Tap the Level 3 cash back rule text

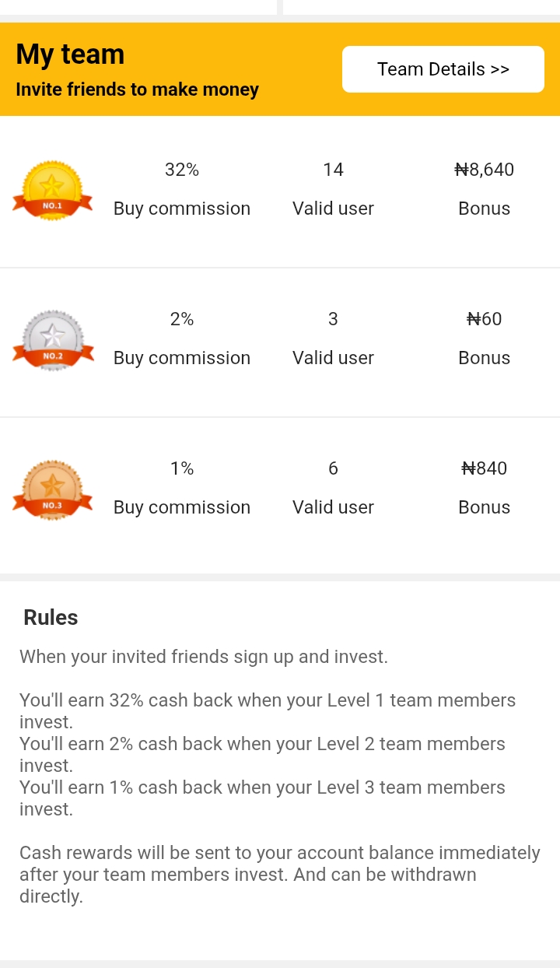tap(262, 798)
